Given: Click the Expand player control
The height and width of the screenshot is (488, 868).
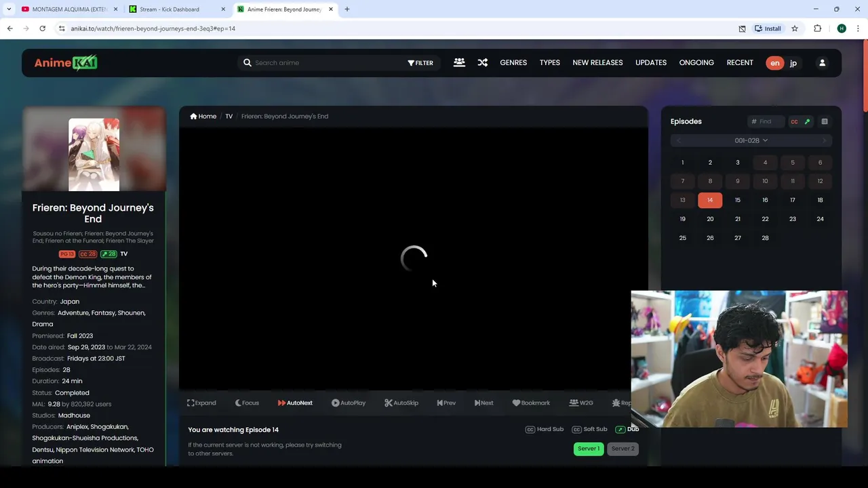Looking at the screenshot, I should point(201,403).
